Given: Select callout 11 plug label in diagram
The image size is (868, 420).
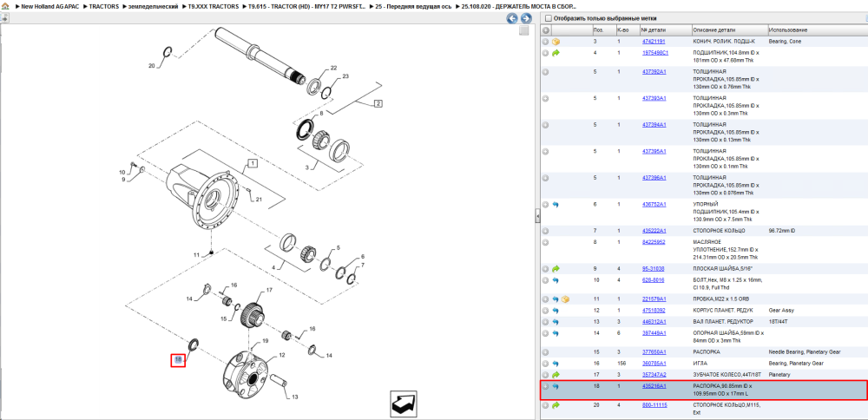Looking at the screenshot, I should 196,255.
